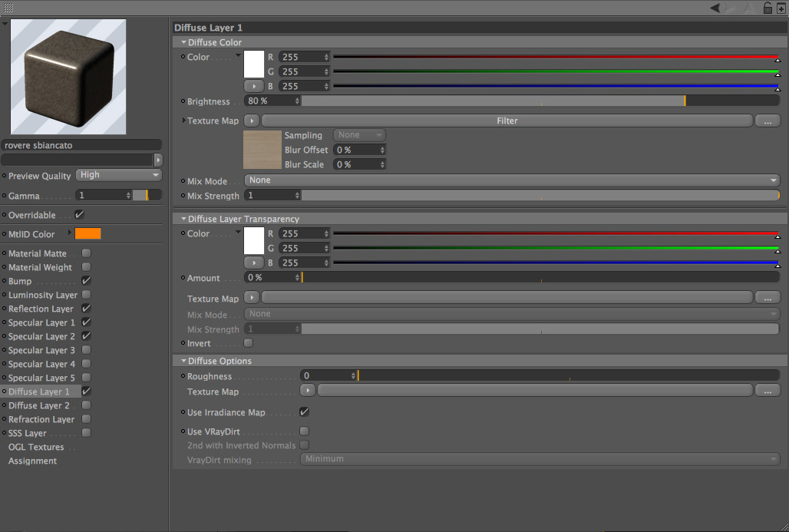789x532 pixels.
Task: Click the forward arrow navigation icon
Action: [x=731, y=8]
